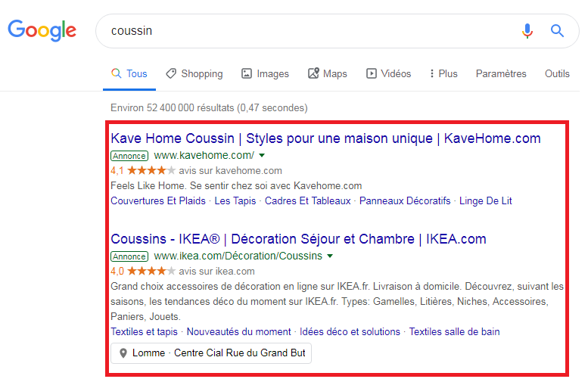Start voice search with microphone icon
The height and width of the screenshot is (379, 588).
click(x=527, y=31)
